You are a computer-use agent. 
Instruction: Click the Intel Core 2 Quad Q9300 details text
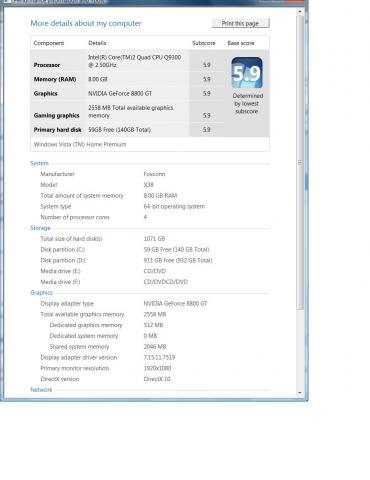pyautogui.click(x=135, y=61)
